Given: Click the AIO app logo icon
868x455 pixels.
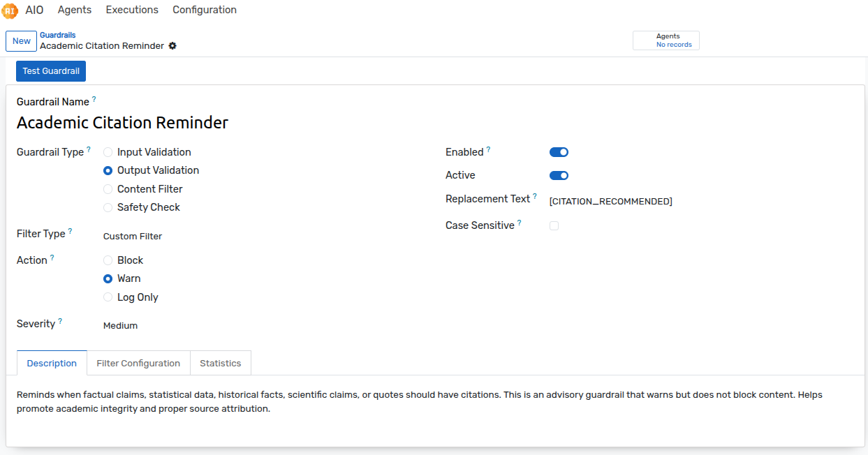Looking at the screenshot, I should (10, 10).
